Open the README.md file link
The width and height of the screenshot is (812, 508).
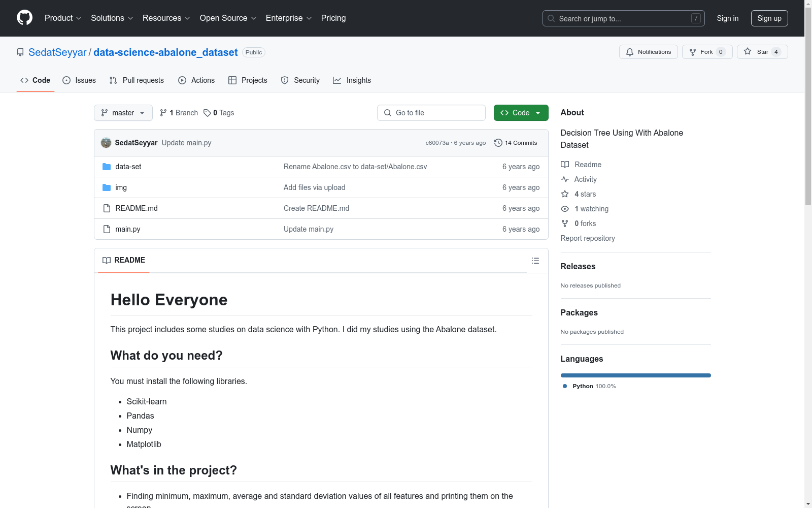137,208
